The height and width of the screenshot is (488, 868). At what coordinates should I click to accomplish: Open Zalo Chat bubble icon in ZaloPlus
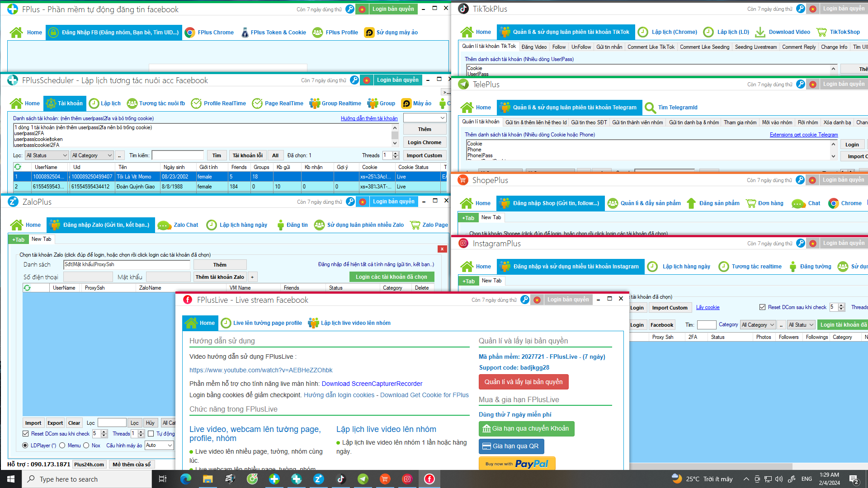pyautogui.click(x=164, y=225)
